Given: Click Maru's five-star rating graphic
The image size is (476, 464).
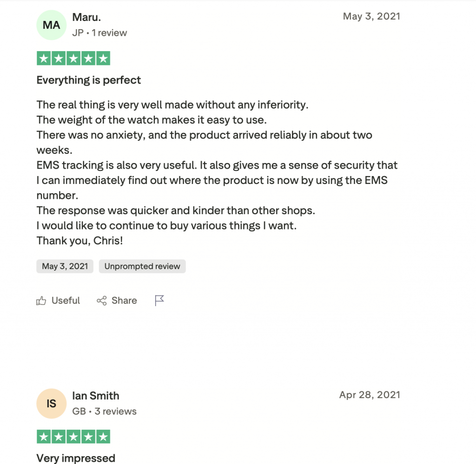Looking at the screenshot, I should coord(73,59).
